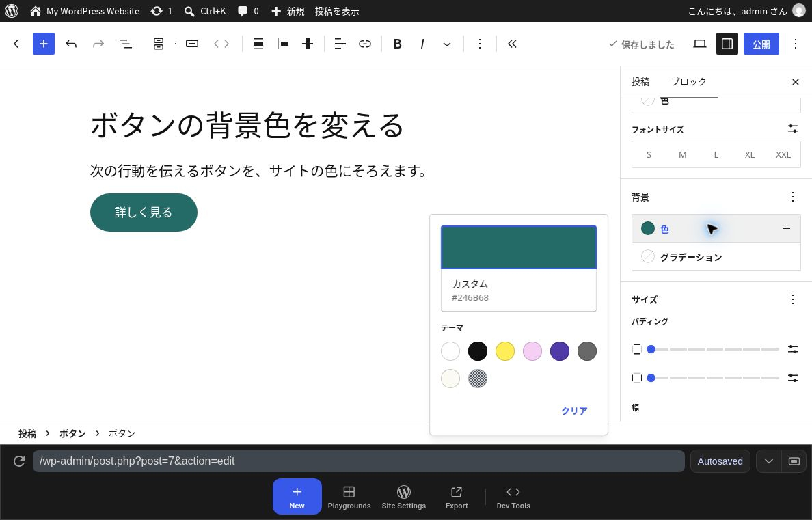Pick the purple theme color swatch
The image size is (812, 520).
560,351
